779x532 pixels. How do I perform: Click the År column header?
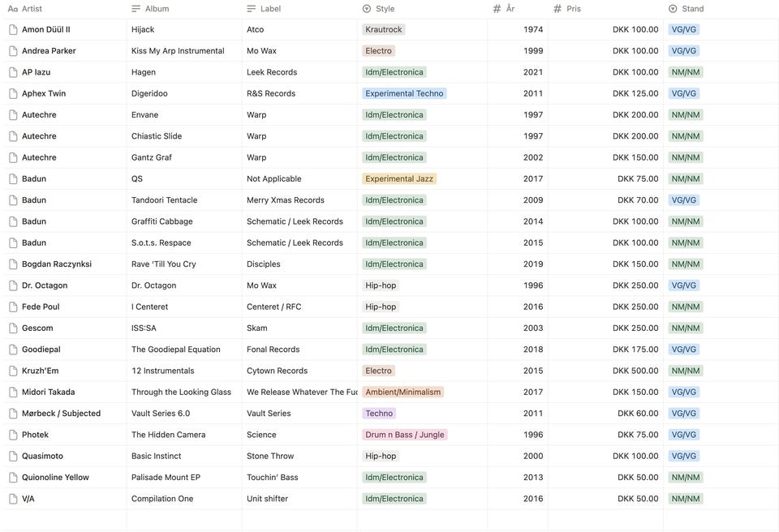[510, 9]
